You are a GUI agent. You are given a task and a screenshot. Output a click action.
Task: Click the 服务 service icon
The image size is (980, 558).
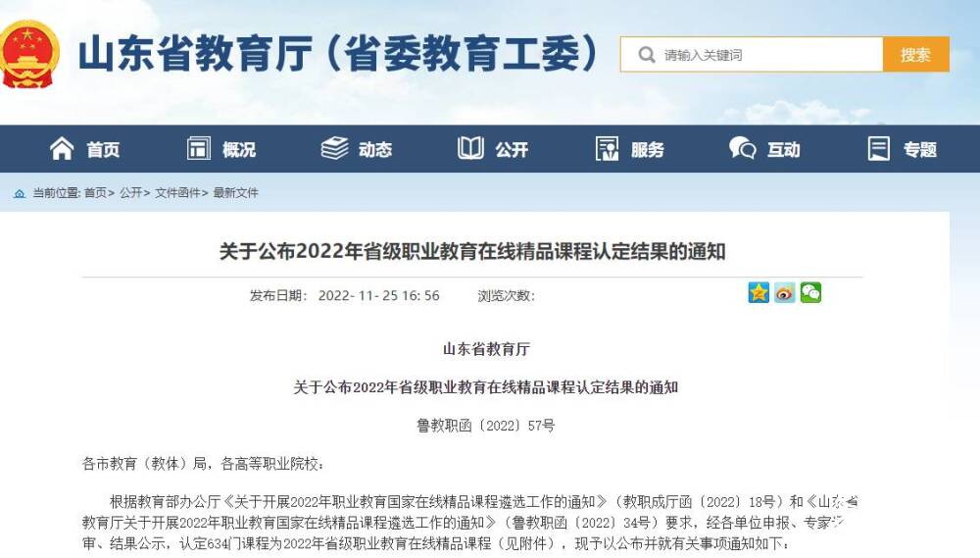(607, 149)
